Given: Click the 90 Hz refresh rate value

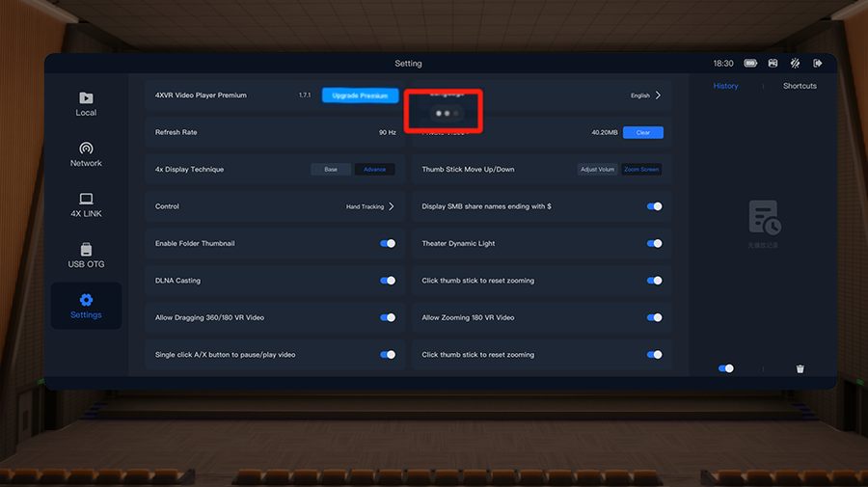Looking at the screenshot, I should point(388,132).
